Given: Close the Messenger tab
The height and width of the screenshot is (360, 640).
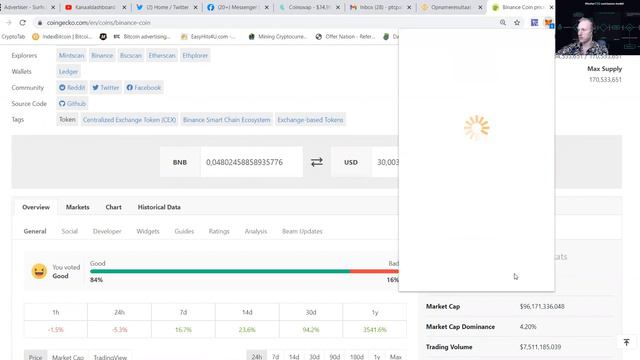Looking at the screenshot, I should pyautogui.click(x=267, y=7).
